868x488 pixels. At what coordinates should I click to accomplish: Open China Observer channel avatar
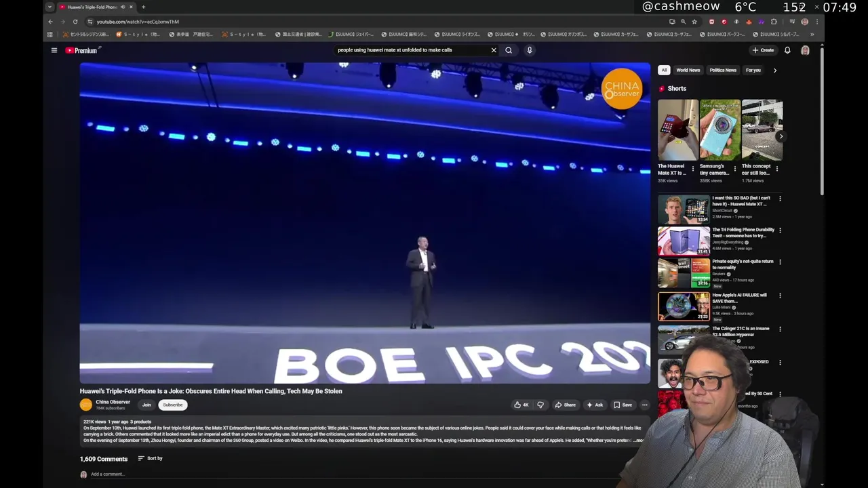point(86,405)
